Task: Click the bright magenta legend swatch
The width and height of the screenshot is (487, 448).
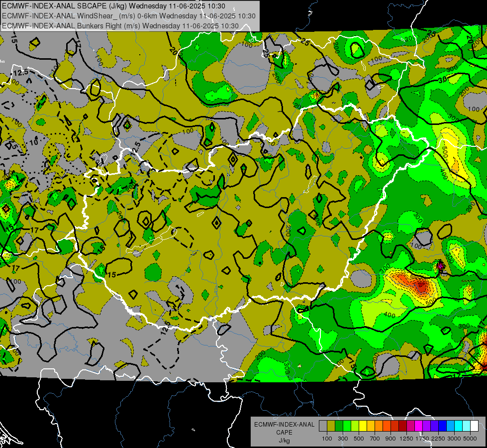Action: coord(419,426)
